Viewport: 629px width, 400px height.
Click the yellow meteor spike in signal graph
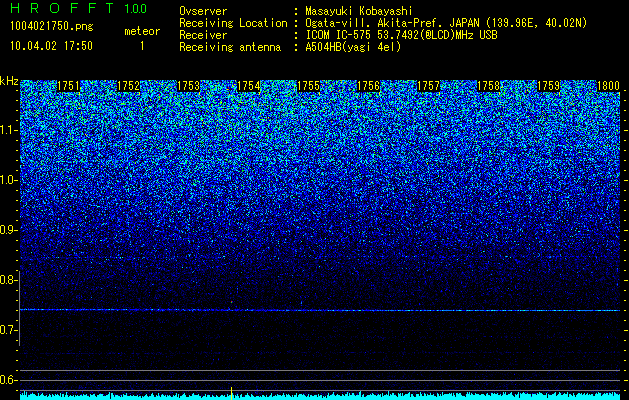pyautogui.click(x=231, y=393)
